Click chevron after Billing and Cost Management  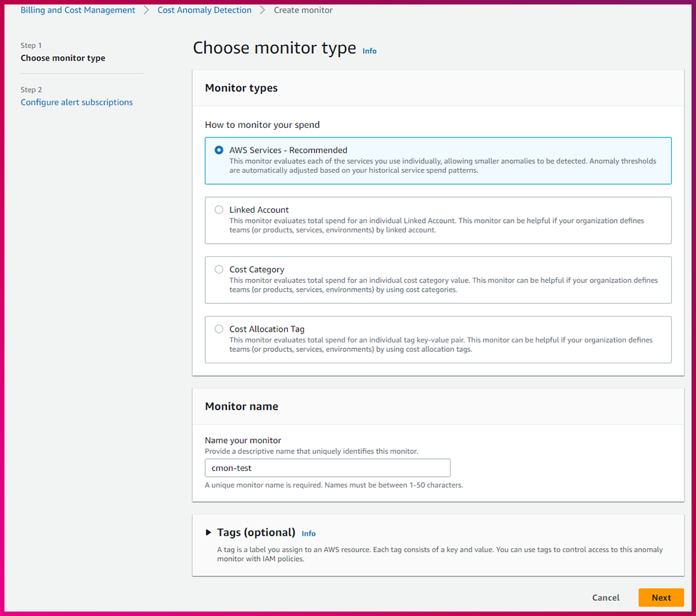tap(147, 10)
